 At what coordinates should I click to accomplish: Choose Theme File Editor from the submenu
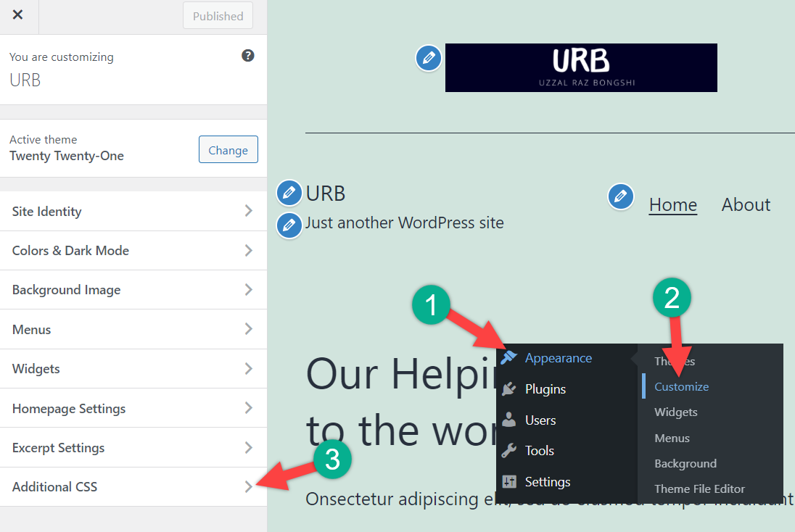coord(699,489)
